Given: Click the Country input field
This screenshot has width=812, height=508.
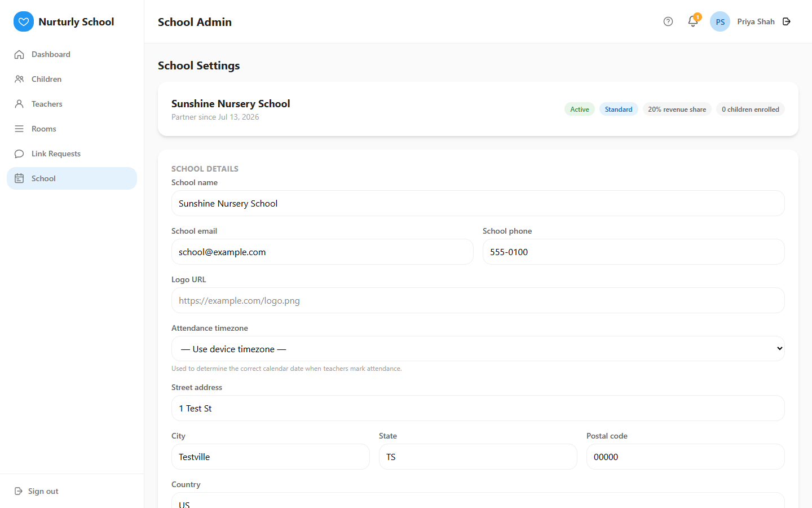Looking at the screenshot, I should click(x=478, y=501).
